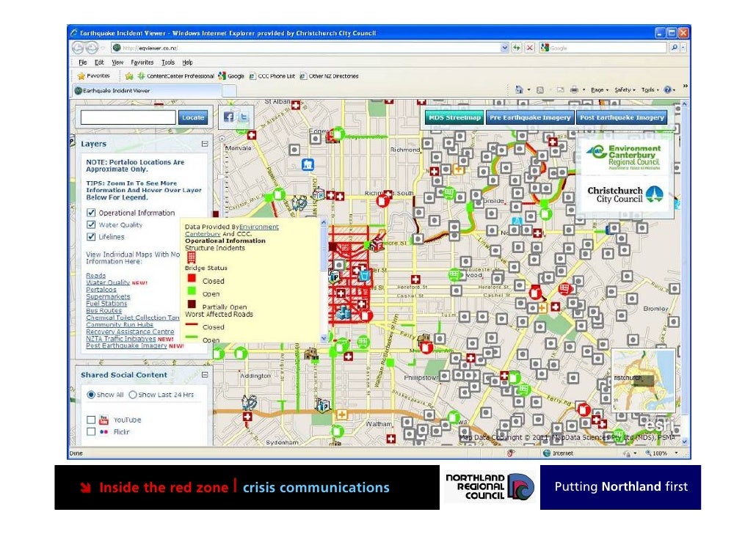756x534 pixels.
Task: Click the blue Help question icon
Action: (667, 89)
